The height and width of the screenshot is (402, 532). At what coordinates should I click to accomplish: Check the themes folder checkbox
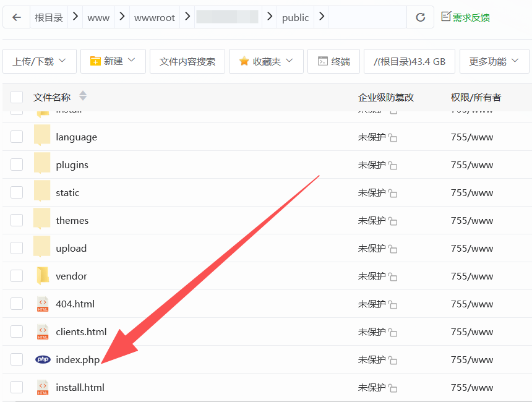coord(17,221)
